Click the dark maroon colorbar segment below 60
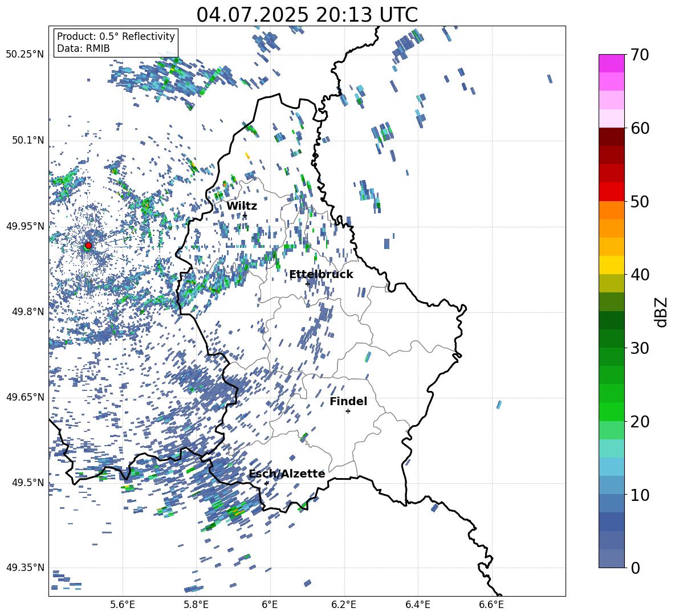This screenshot has width=675, height=616. click(612, 137)
